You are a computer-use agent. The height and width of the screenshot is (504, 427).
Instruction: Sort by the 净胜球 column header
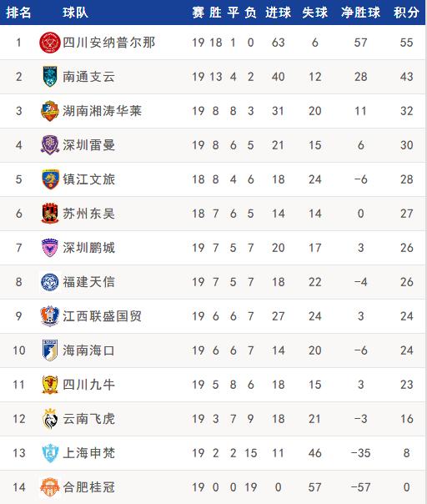pyautogui.click(x=360, y=13)
